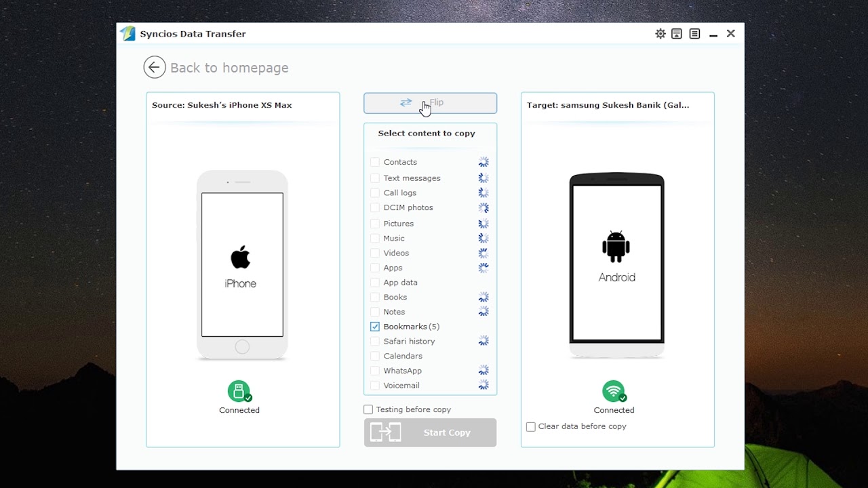Click the back arrow circle icon
The image size is (868, 488).
155,67
